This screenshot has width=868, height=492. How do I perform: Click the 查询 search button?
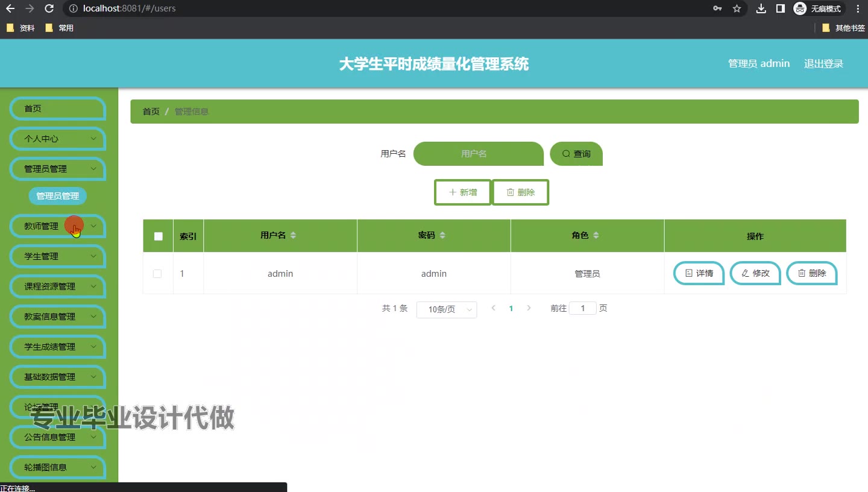point(576,154)
